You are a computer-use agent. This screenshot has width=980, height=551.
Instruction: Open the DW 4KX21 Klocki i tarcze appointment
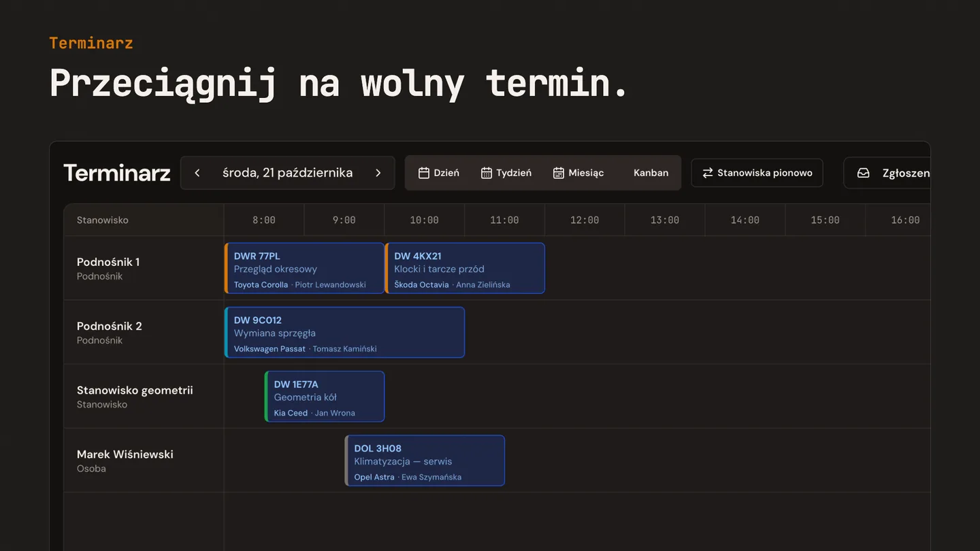pos(465,268)
